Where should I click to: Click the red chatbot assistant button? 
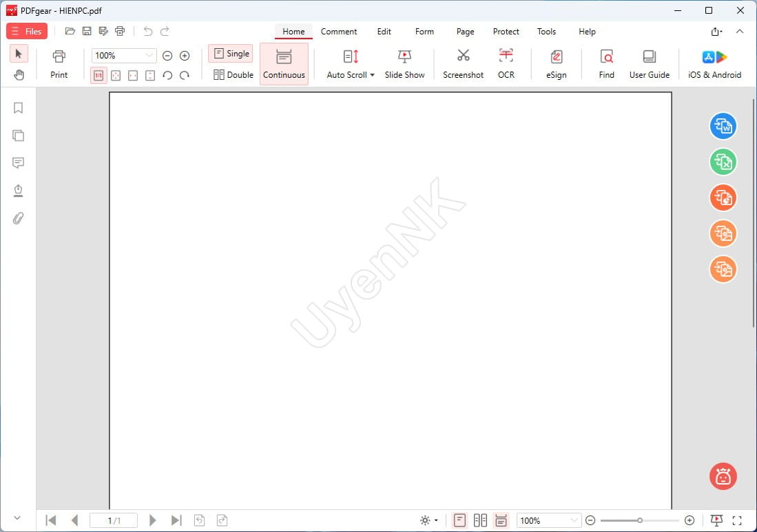[x=723, y=476]
